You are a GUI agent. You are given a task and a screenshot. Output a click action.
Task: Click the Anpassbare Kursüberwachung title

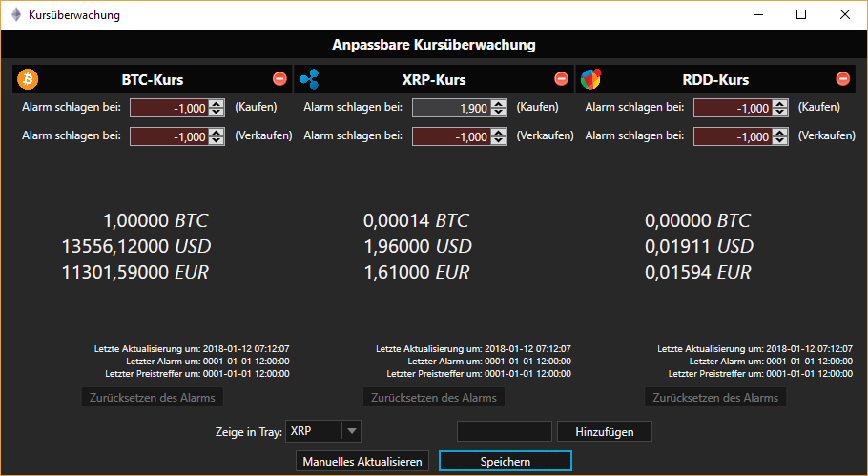coord(434,45)
